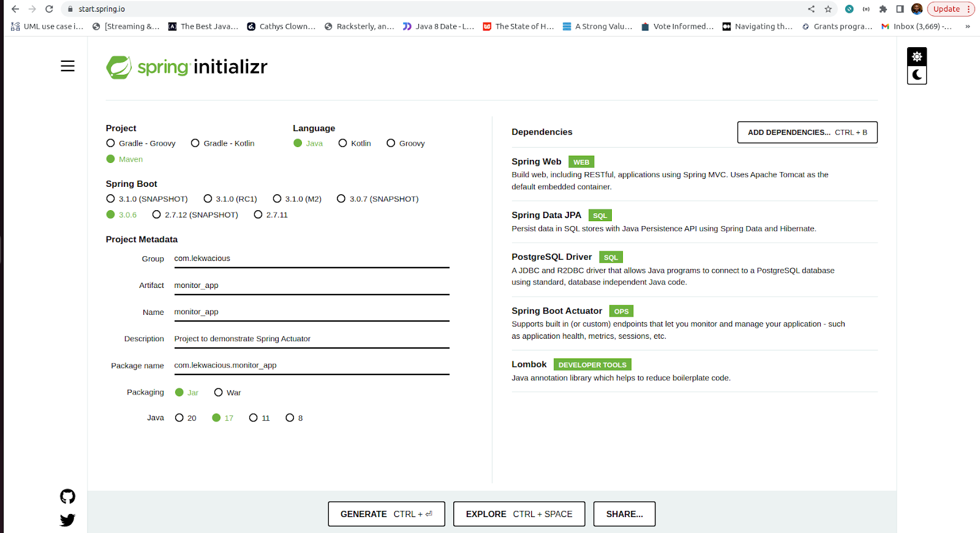Open 'UML use case' bookmark
The image size is (980, 533).
pyautogui.click(x=47, y=26)
